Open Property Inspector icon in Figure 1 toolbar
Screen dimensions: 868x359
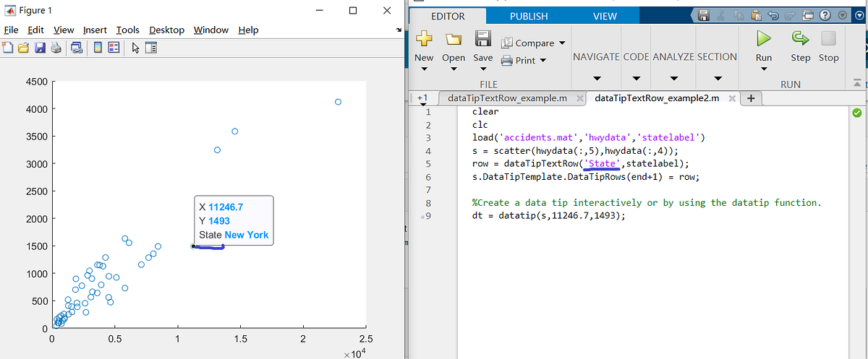pos(150,48)
